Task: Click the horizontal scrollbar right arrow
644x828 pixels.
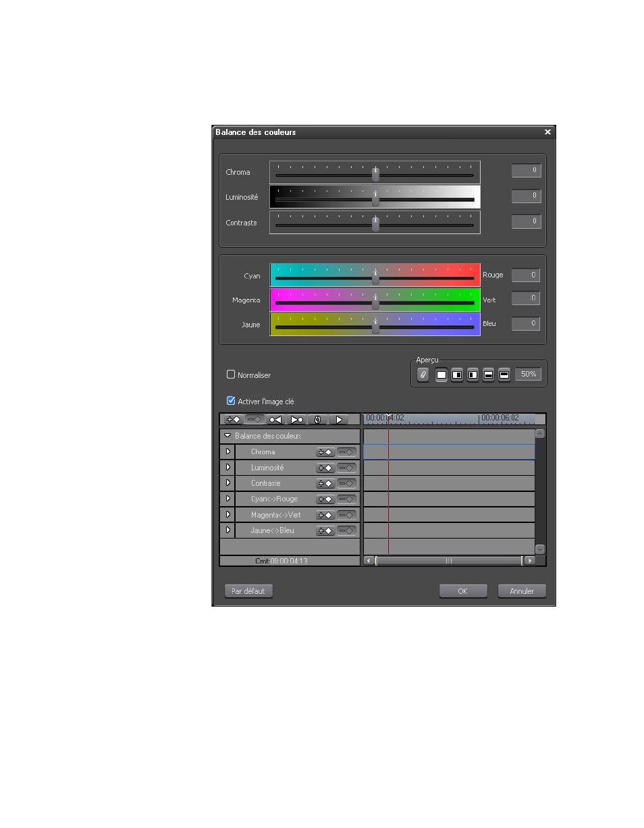Action: click(530, 561)
